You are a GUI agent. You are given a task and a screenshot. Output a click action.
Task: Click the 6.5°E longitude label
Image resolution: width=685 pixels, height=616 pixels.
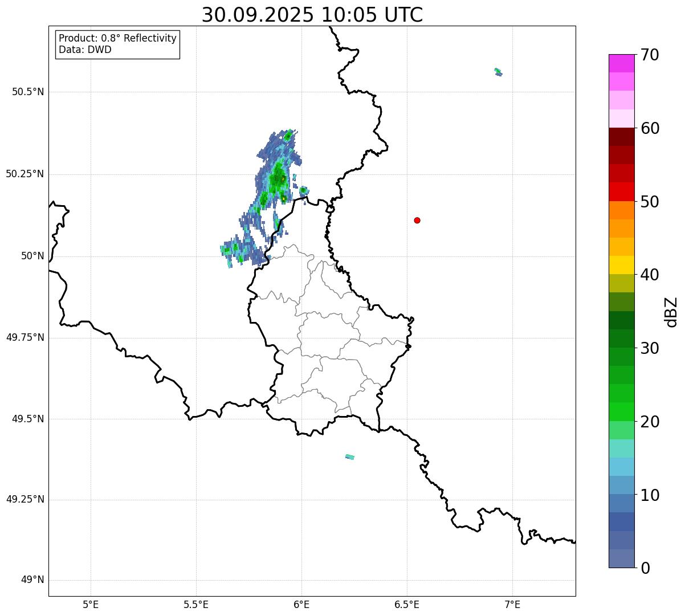click(407, 604)
